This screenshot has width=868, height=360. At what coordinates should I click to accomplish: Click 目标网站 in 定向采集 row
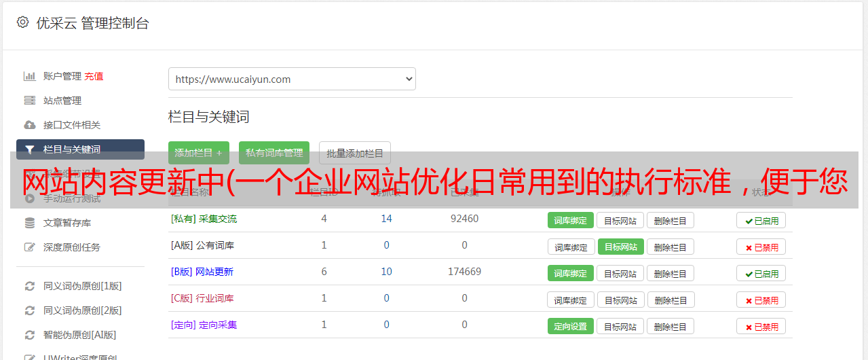[620, 326]
